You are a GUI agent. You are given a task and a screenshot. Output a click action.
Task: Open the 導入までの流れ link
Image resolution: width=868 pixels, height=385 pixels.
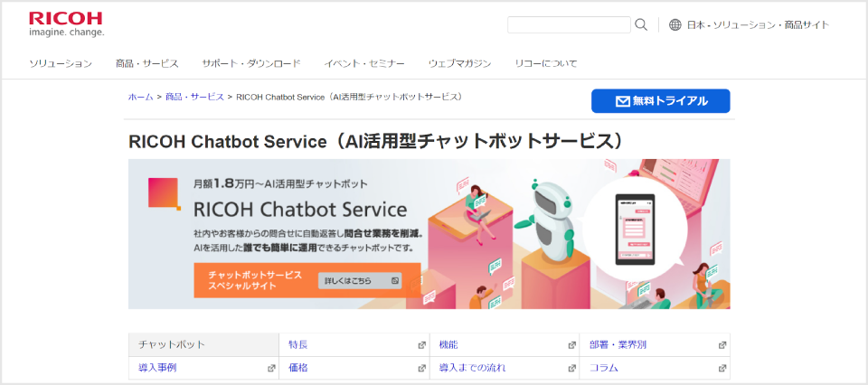472,368
